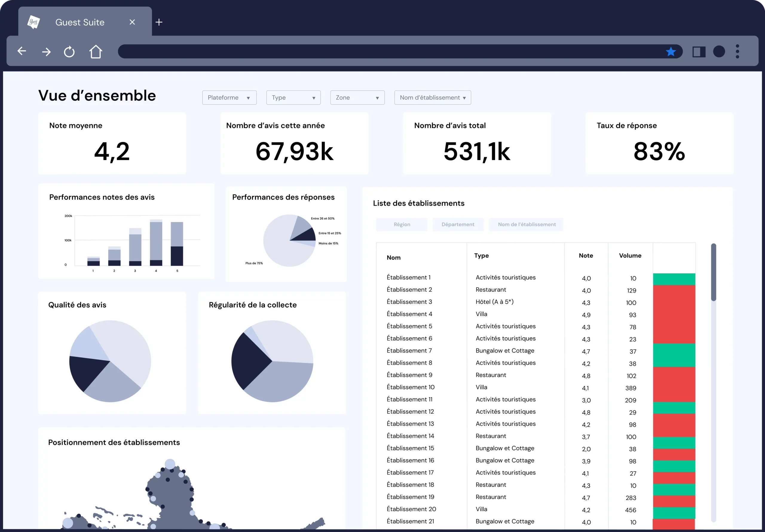765x532 pixels.
Task: Expand the Zone dropdown
Action: (x=357, y=98)
